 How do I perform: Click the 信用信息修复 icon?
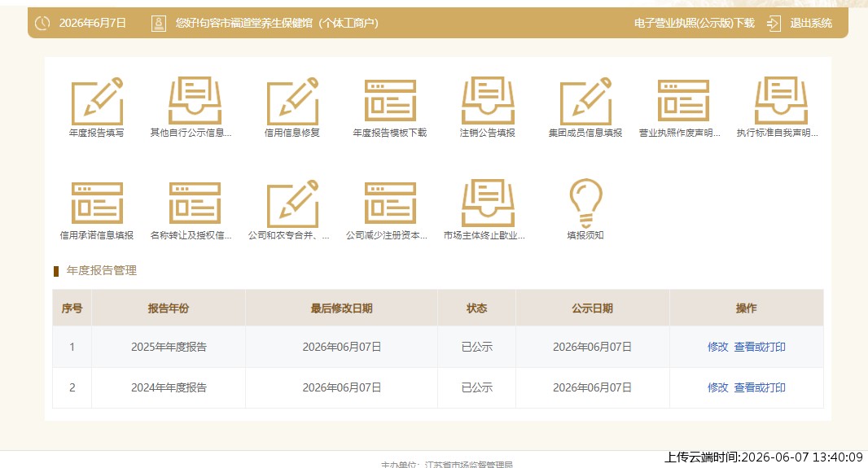[292, 101]
